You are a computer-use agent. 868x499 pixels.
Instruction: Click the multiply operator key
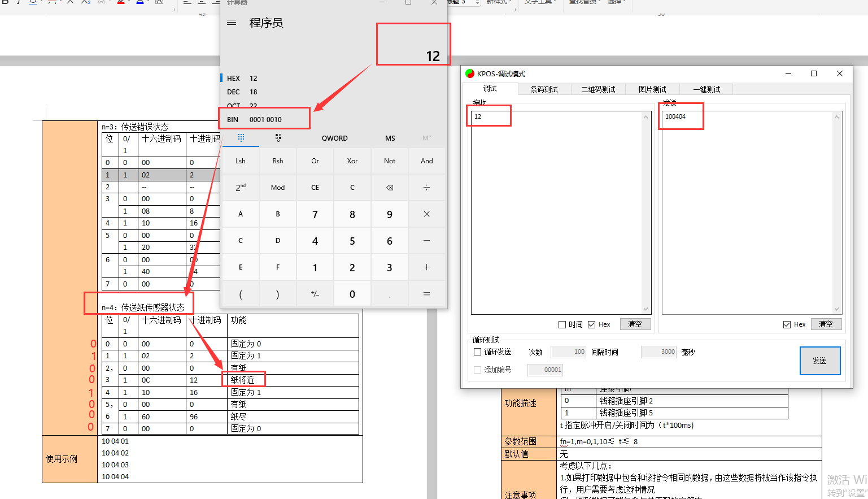426,214
